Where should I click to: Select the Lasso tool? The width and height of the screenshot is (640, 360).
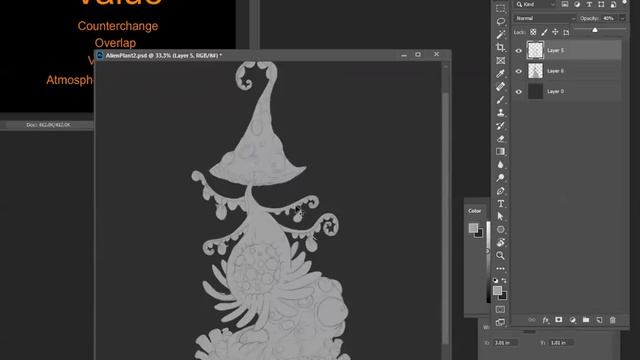coord(500,21)
